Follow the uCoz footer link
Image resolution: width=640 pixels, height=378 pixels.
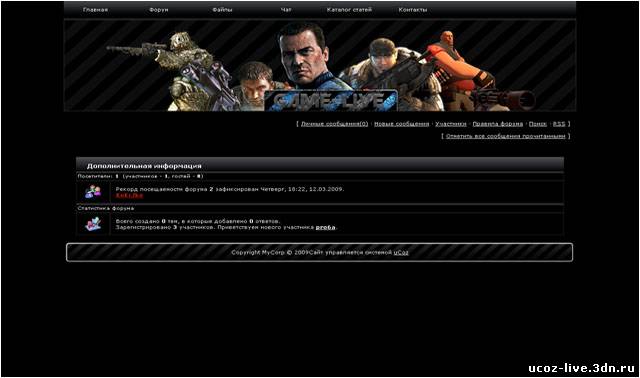tap(401, 252)
